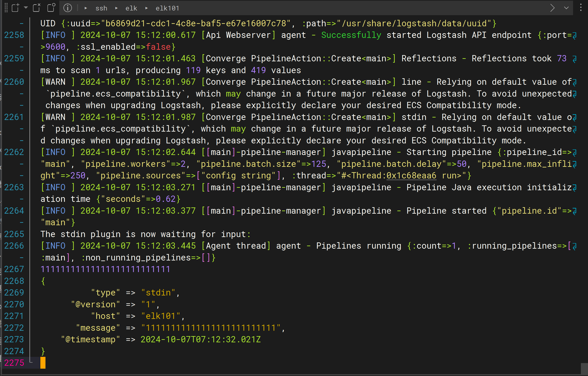
Task: Click line number 2258 in gutter
Action: (x=14, y=35)
